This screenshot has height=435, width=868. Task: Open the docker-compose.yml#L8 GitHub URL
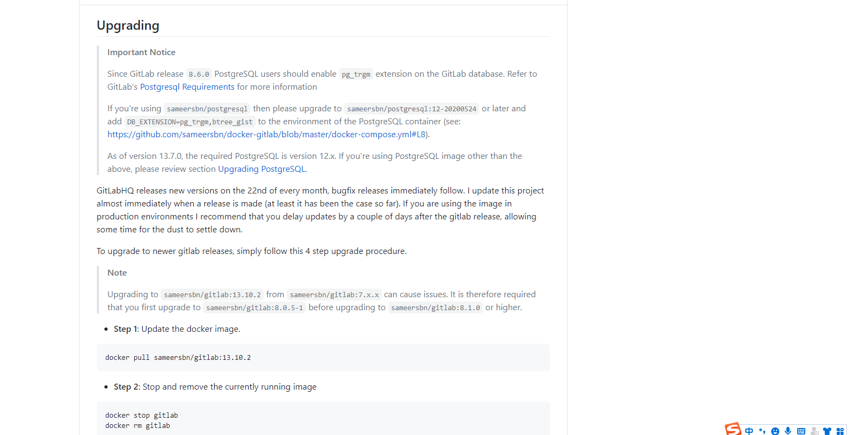pos(266,135)
